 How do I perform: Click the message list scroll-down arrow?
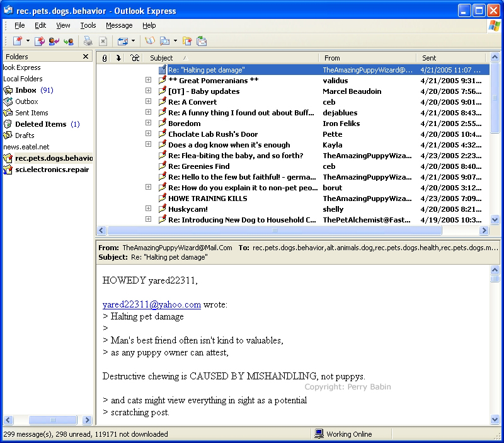click(495, 220)
